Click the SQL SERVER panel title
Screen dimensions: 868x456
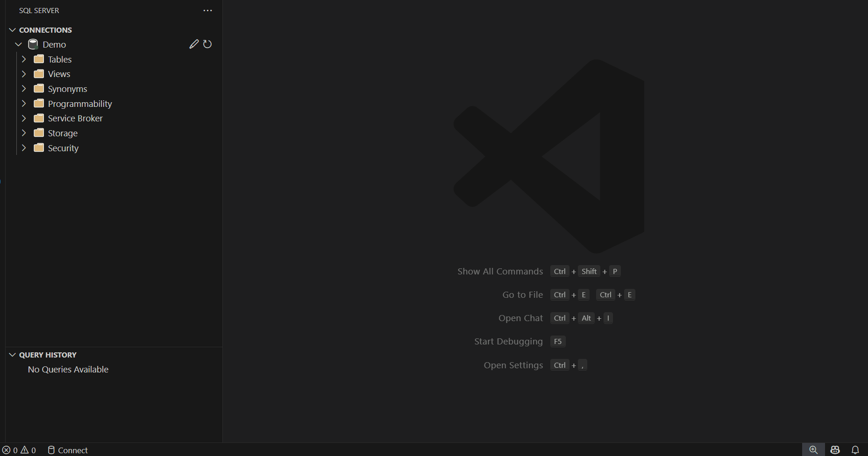click(39, 10)
